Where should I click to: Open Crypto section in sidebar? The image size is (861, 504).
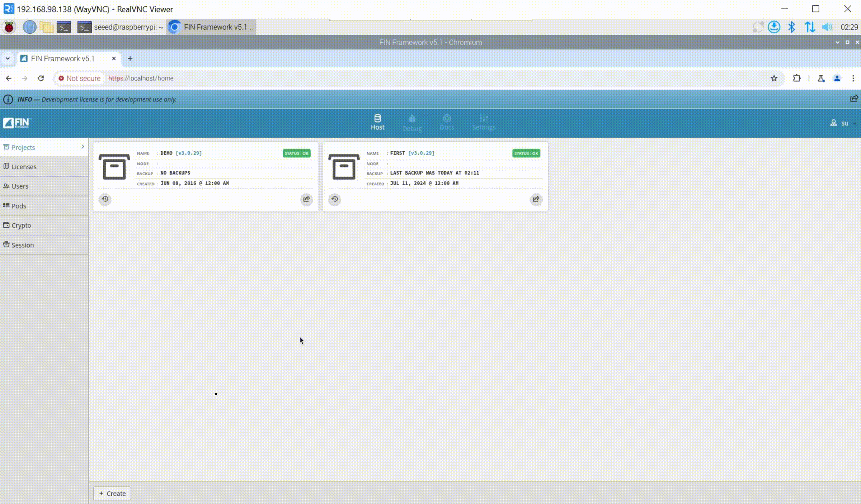[21, 225]
